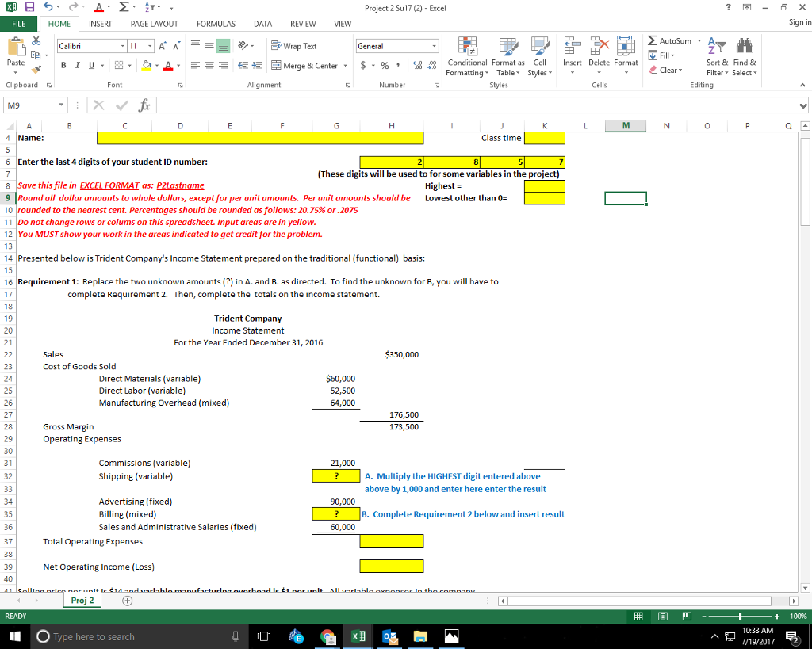Select the Proj 2 sheet tab
The image size is (812, 649).
pyautogui.click(x=82, y=600)
